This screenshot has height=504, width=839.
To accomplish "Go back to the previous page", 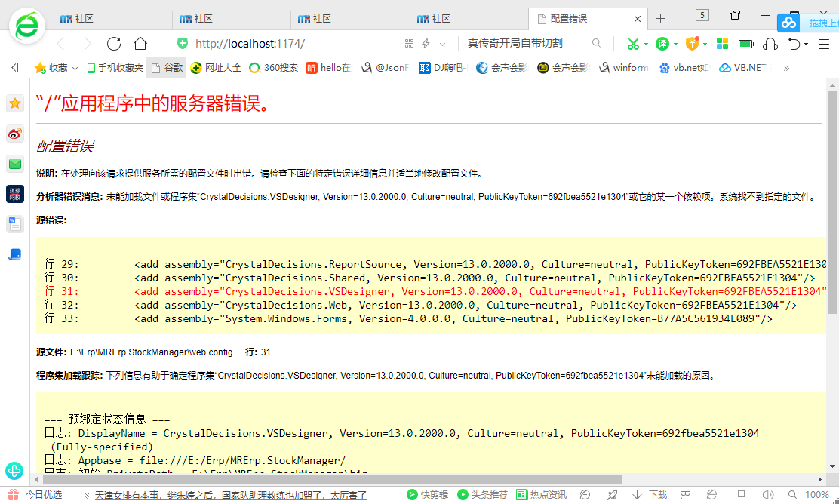I will pyautogui.click(x=60, y=44).
